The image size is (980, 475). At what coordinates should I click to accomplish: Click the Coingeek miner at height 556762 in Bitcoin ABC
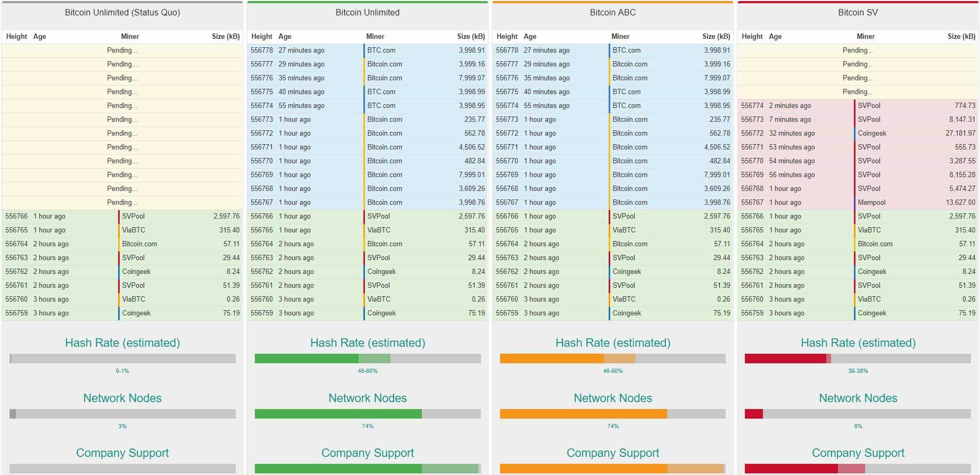[627, 271]
